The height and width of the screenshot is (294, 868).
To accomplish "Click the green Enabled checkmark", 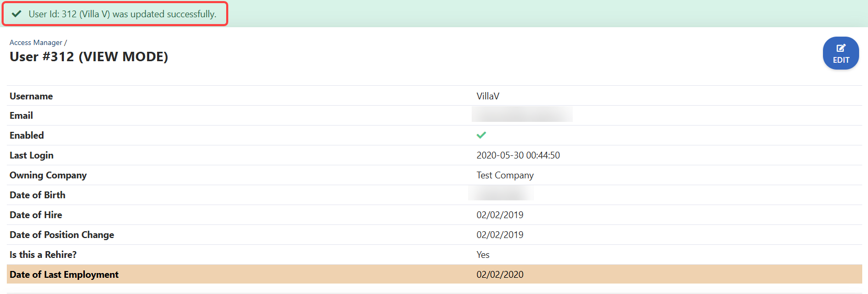I will (x=481, y=135).
